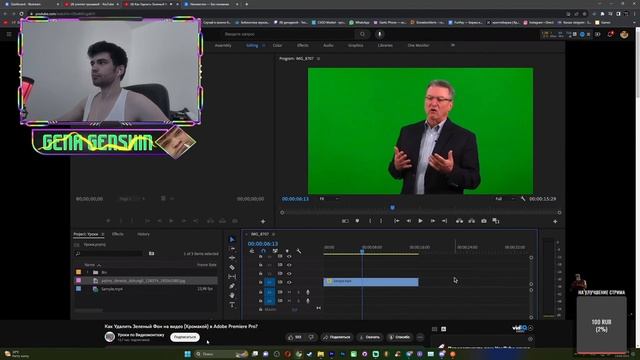The width and height of the screenshot is (640, 360).
Task: Enable voice-over record on first audio track
Action: (308, 292)
